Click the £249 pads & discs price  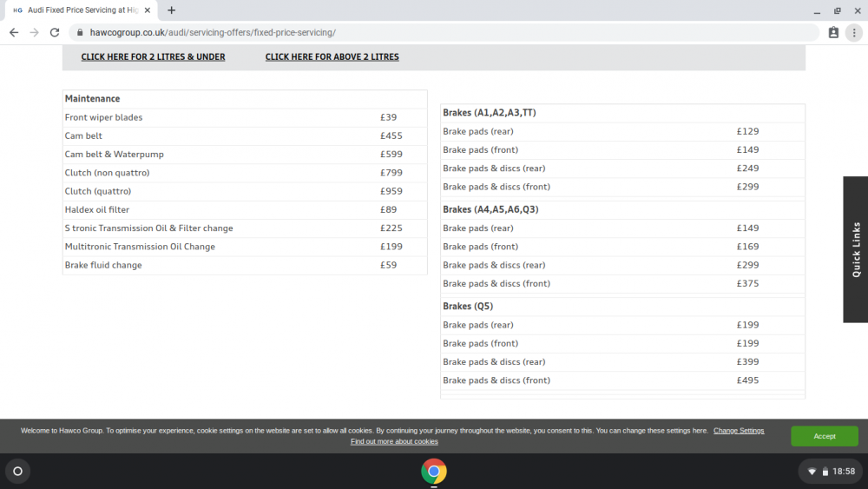coord(748,169)
